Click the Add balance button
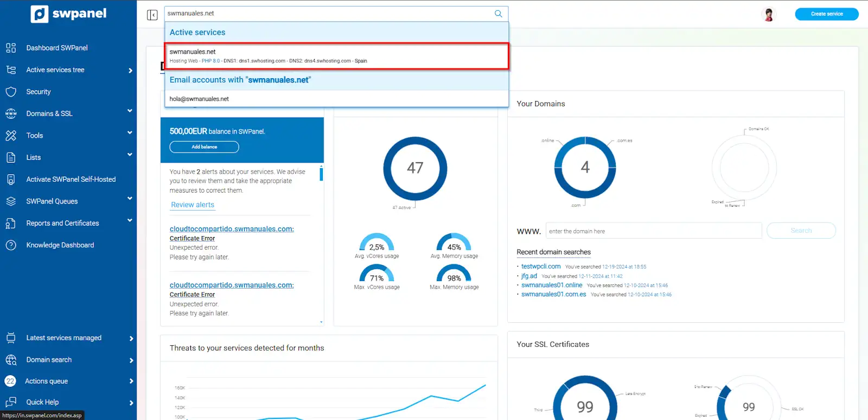Viewport: 868px width, 420px height. point(204,147)
